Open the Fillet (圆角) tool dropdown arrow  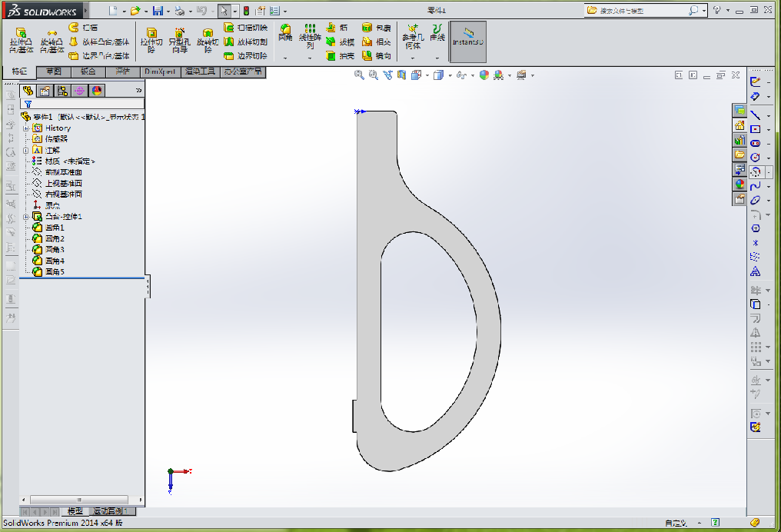285,58
